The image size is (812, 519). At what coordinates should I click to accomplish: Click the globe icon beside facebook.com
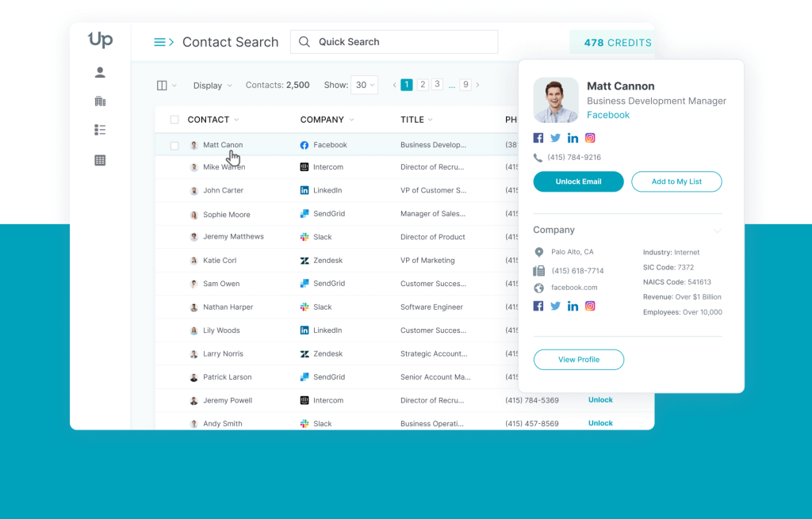tap(539, 288)
